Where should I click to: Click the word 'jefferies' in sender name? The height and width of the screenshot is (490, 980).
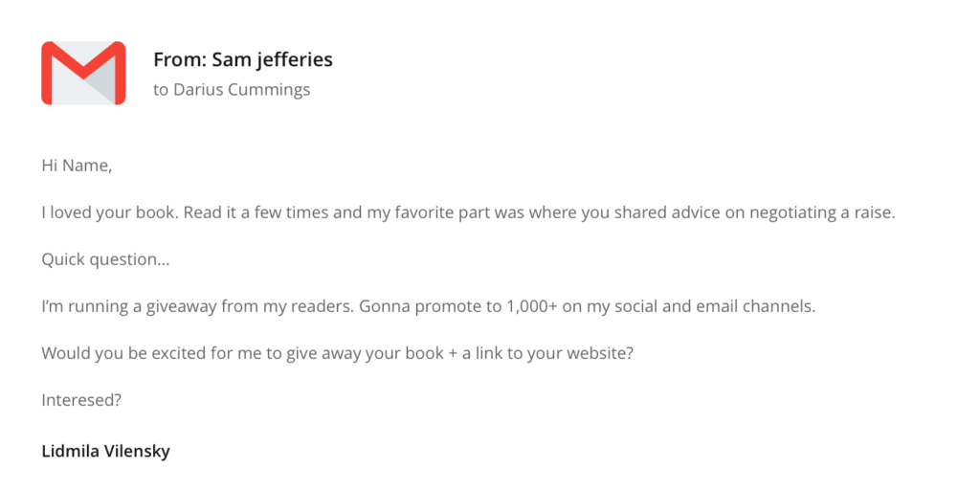[298, 60]
